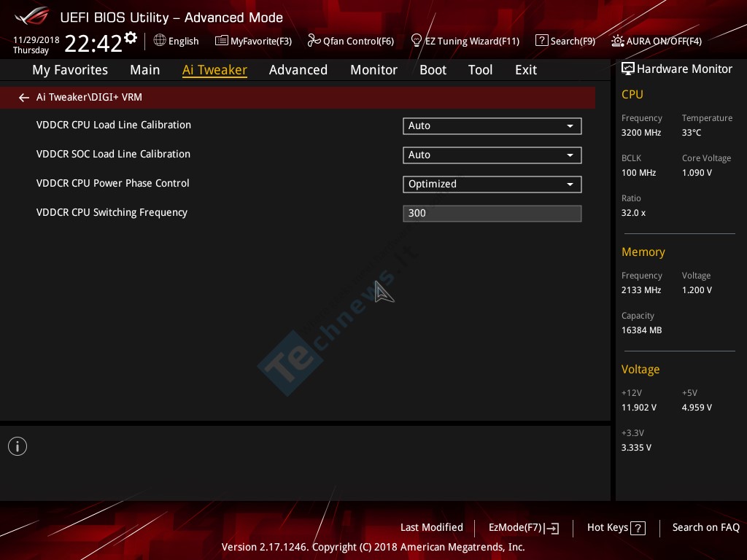Click Search(F9) label
The height and width of the screenshot is (560, 747).
pos(573,41)
